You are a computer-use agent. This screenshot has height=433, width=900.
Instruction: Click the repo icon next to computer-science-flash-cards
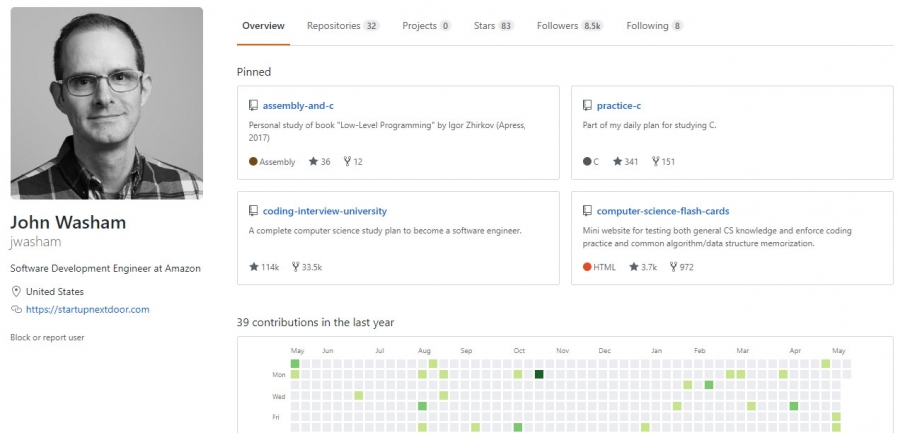click(587, 211)
